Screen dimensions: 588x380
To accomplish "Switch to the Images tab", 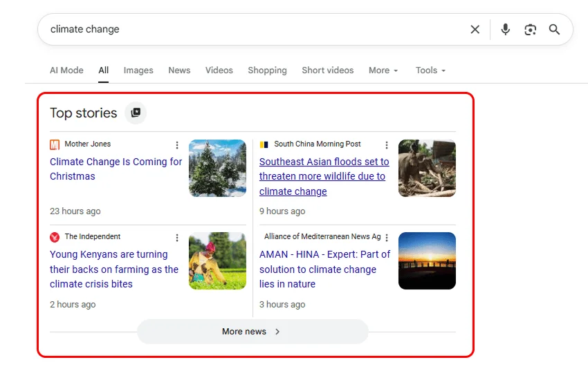I will 138,70.
